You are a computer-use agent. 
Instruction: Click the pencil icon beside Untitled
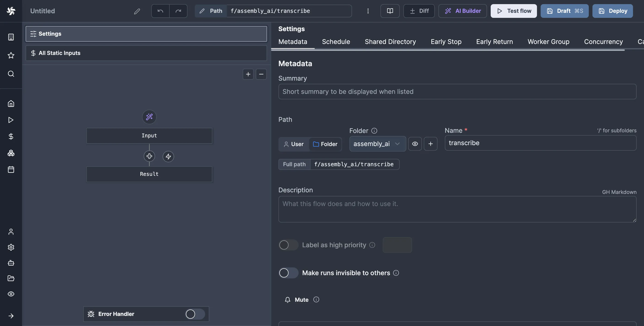point(137,11)
